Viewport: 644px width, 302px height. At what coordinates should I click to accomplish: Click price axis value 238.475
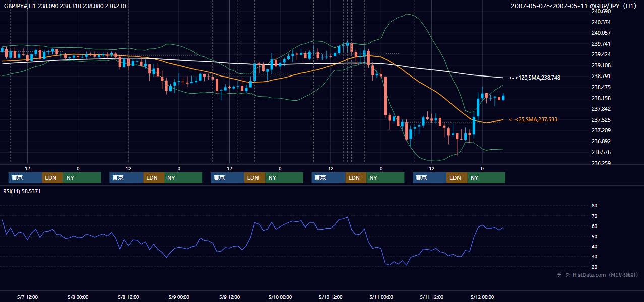click(601, 87)
